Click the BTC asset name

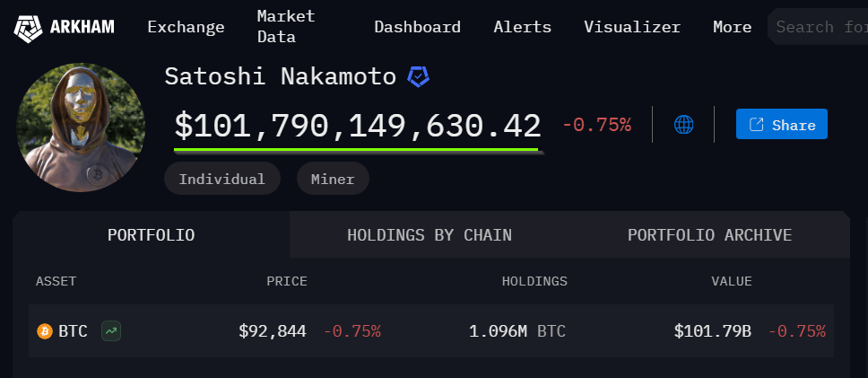(x=73, y=331)
